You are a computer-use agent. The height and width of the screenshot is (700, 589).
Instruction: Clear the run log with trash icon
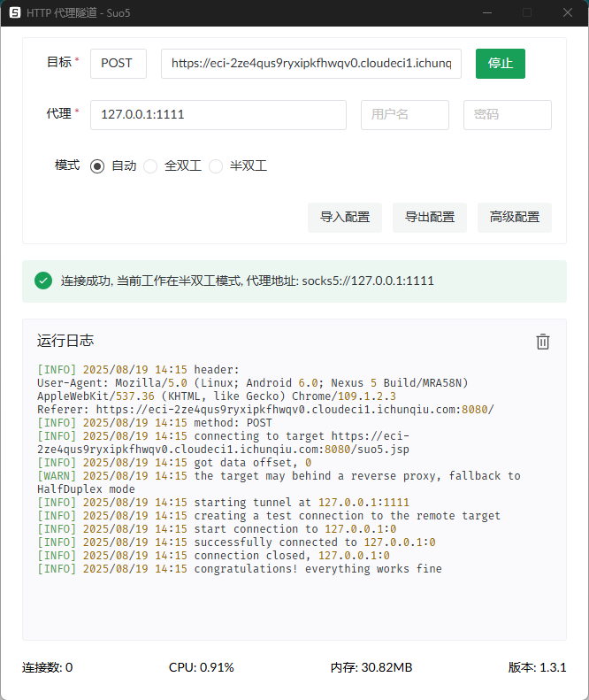[x=543, y=342]
